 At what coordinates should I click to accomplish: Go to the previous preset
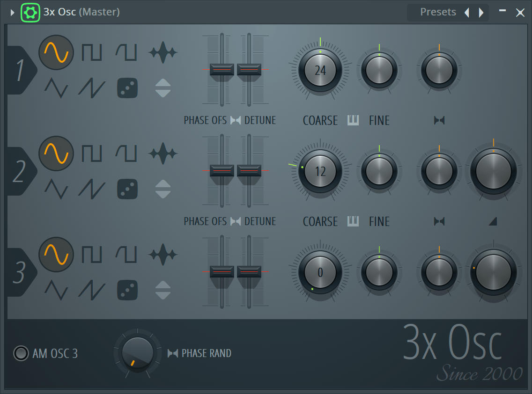point(466,13)
